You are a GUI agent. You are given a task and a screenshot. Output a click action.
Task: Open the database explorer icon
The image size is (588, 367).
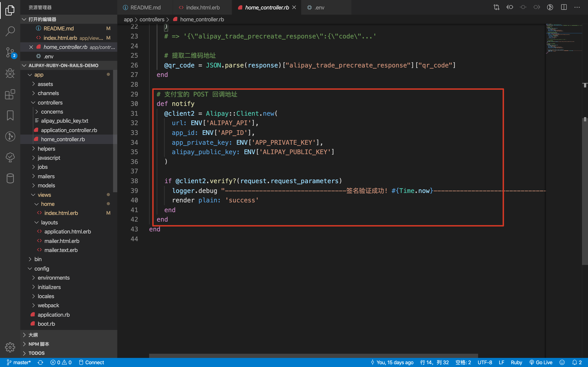(10, 178)
